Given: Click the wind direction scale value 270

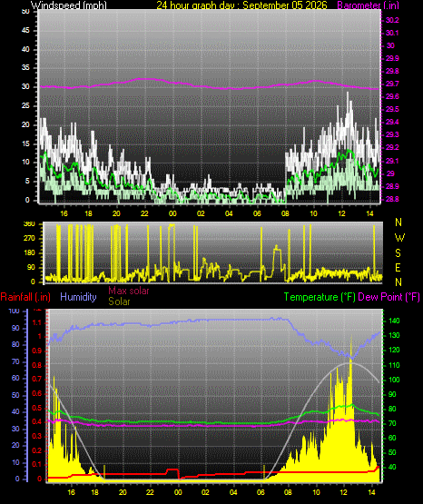Looking at the screenshot, I should click(x=29, y=239).
